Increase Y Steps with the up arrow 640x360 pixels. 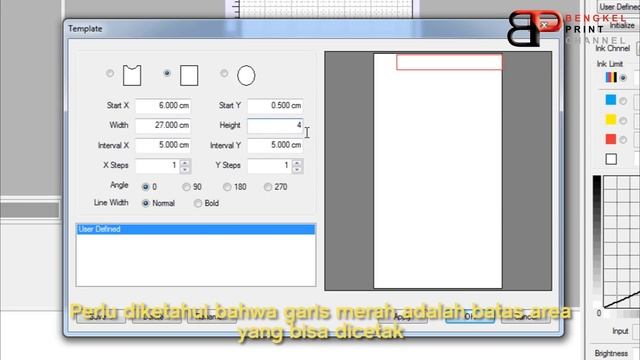point(298,162)
